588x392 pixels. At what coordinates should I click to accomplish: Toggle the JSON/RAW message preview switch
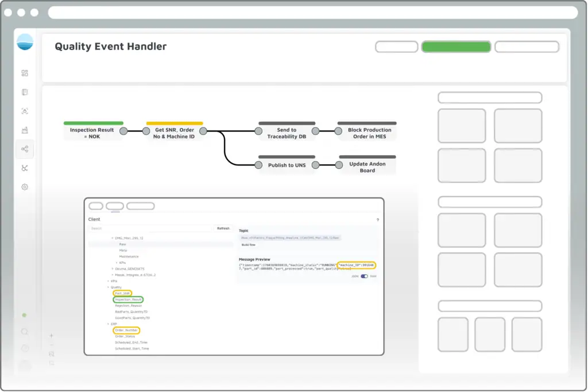[364, 276]
